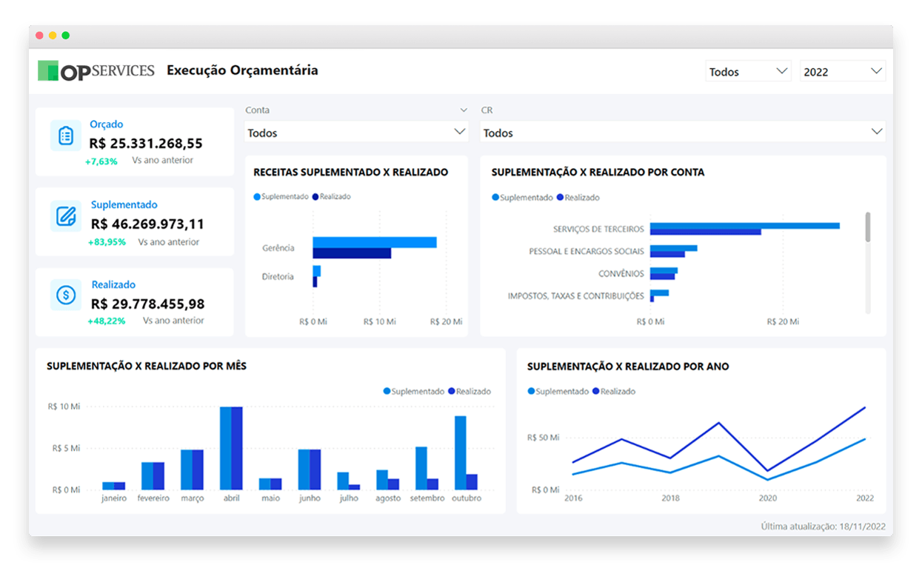Click Suplementado legend dot in Receitas chart
Screen dimensions: 922x588
coord(257,197)
